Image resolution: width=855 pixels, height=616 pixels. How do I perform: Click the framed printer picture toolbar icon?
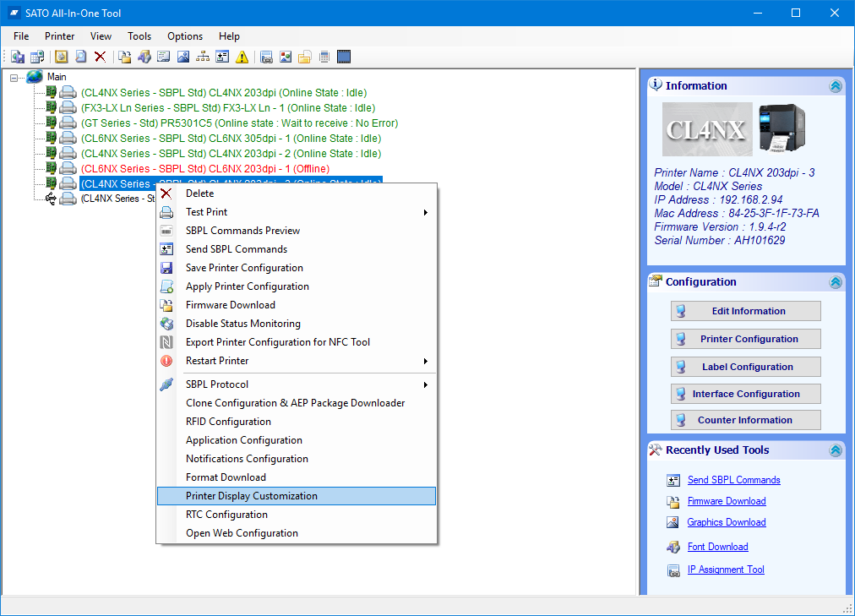point(61,57)
